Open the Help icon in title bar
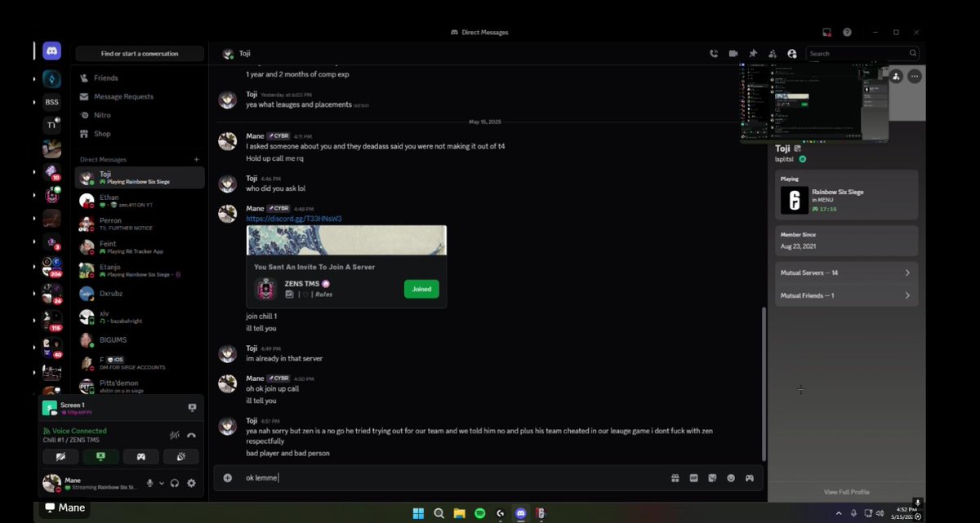The height and width of the screenshot is (523, 980). [x=848, y=32]
